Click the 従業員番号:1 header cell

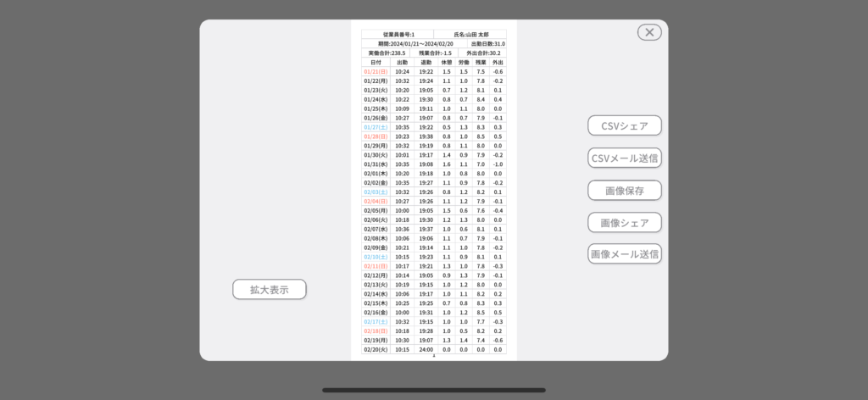click(x=398, y=35)
